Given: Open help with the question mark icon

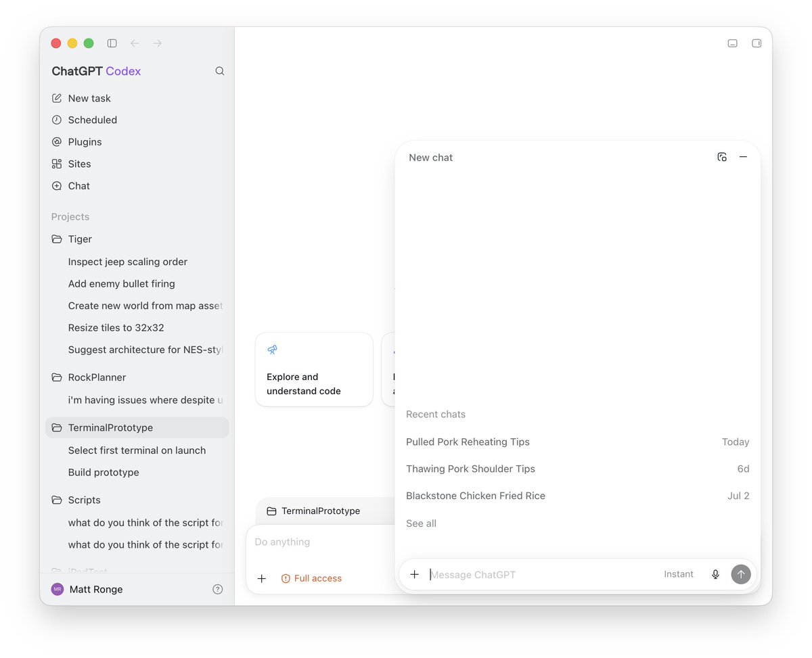Looking at the screenshot, I should click(x=218, y=589).
